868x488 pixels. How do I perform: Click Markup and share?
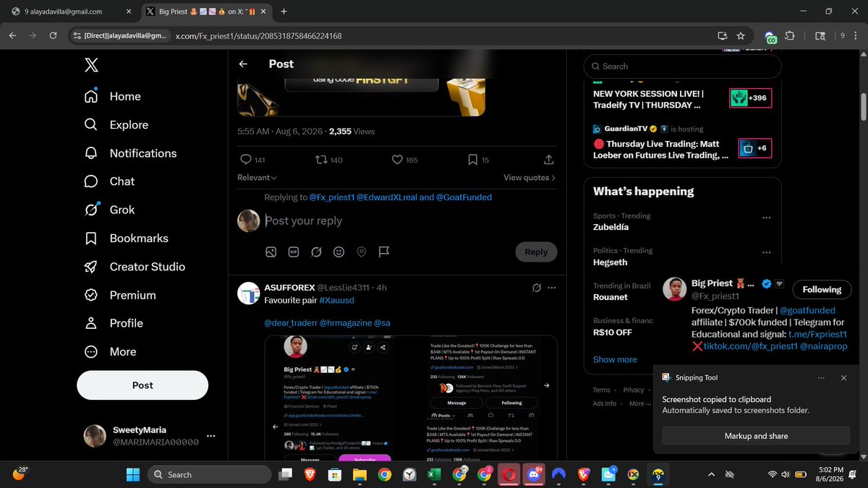pos(756,436)
